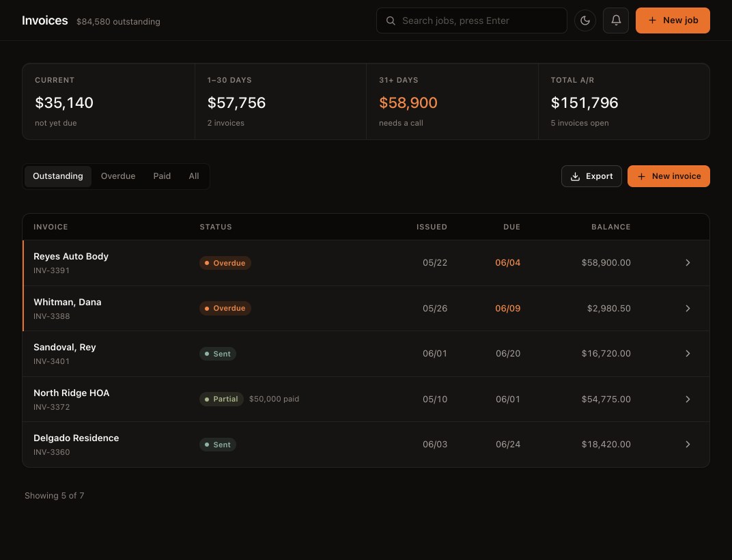Click the $16,720.00 balance cell
The height and width of the screenshot is (560, 732).
606,354
